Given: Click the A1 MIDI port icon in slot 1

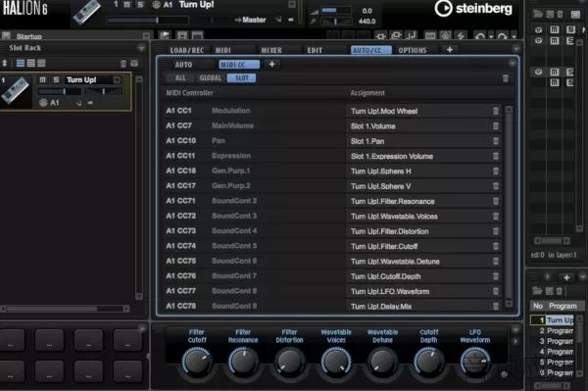Looking at the screenshot, I should point(43,103).
